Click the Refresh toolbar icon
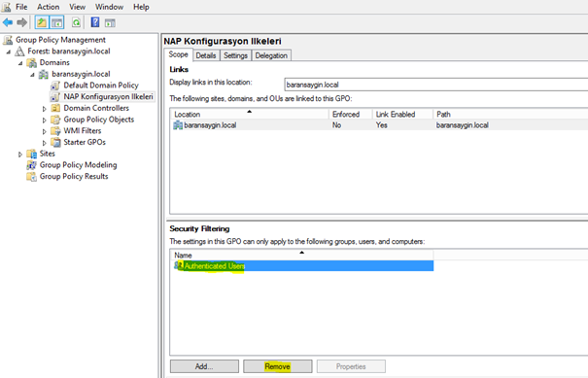Image resolution: width=588 pixels, height=378 pixels. pyautogui.click(x=76, y=23)
